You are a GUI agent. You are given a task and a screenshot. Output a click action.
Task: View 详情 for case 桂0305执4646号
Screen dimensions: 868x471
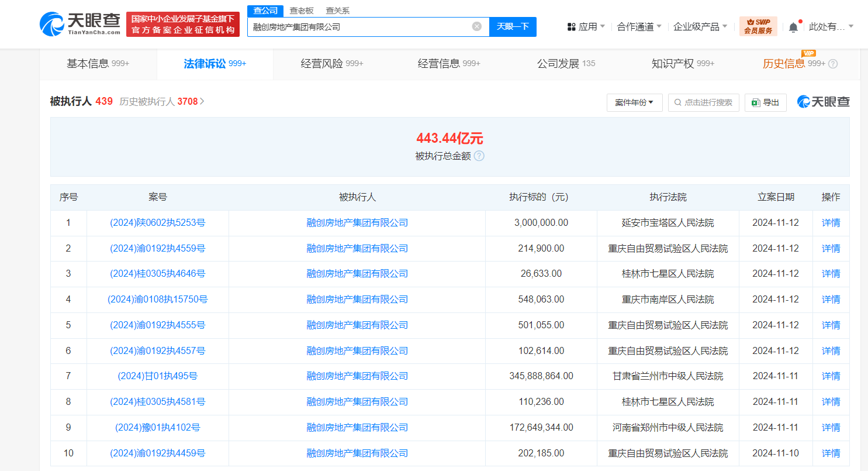click(x=831, y=274)
